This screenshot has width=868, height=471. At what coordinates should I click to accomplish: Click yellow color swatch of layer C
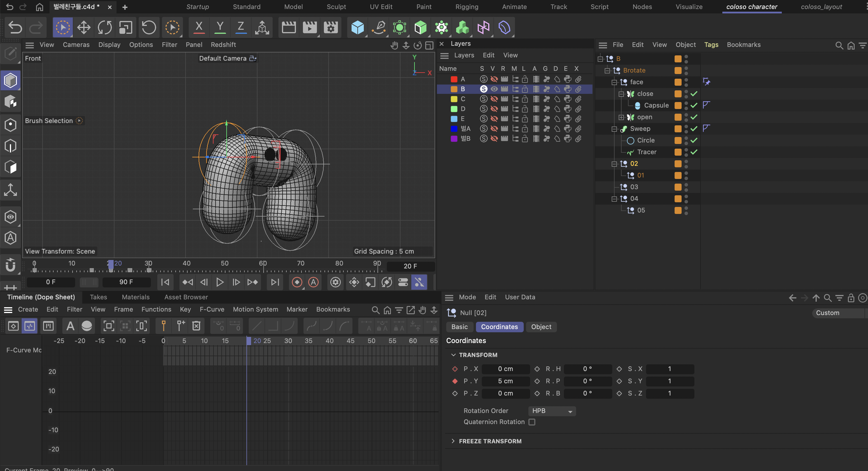click(454, 99)
